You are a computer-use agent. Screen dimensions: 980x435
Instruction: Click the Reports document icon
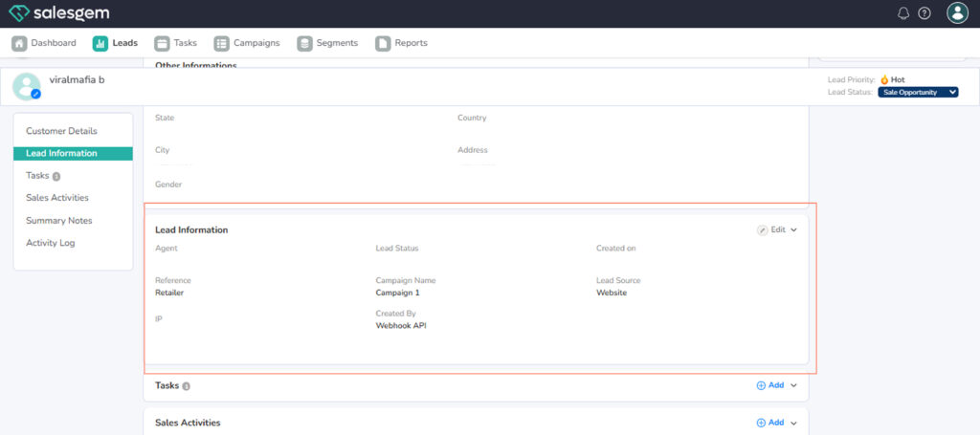[383, 43]
